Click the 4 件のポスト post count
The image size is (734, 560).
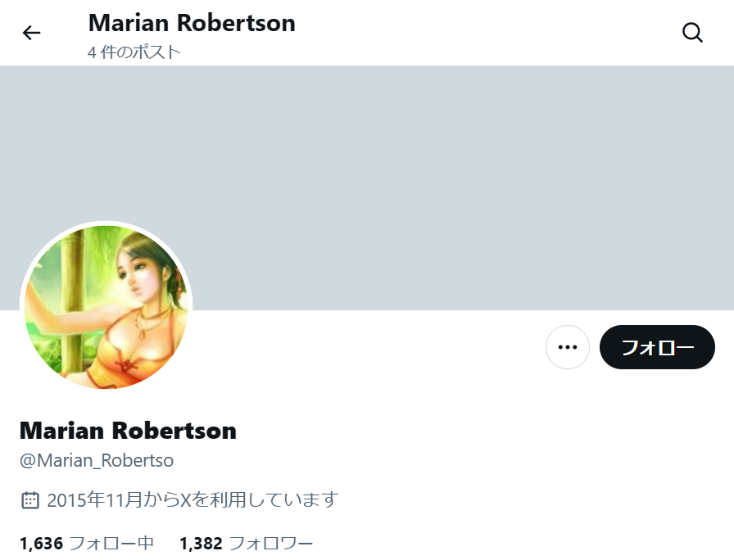(134, 52)
